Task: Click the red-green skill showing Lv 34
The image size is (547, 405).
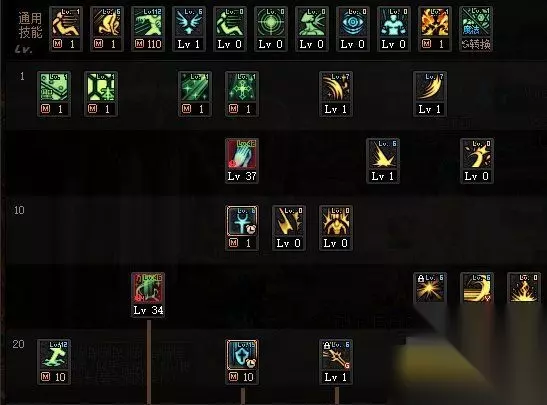Action: 148,295
